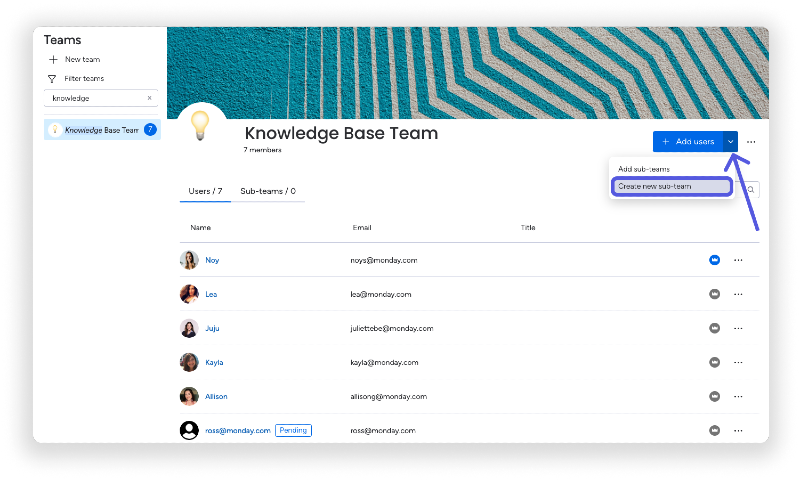Open the three-dot menu in Noy's row
The image size is (800, 480).
pyautogui.click(x=738, y=260)
